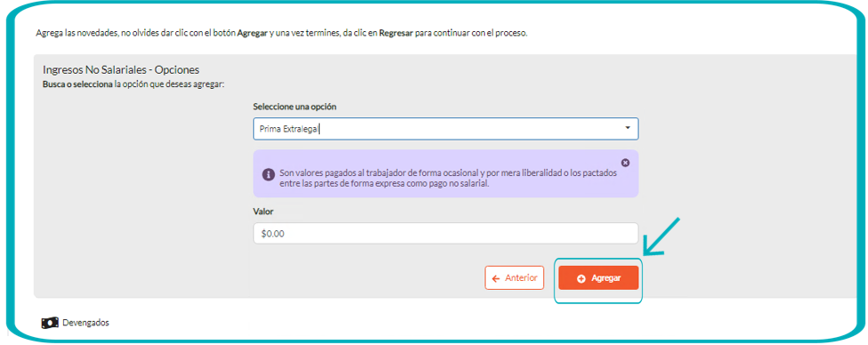Click the Seleccione una opción label
This screenshot has height=345, width=868.
tap(295, 107)
